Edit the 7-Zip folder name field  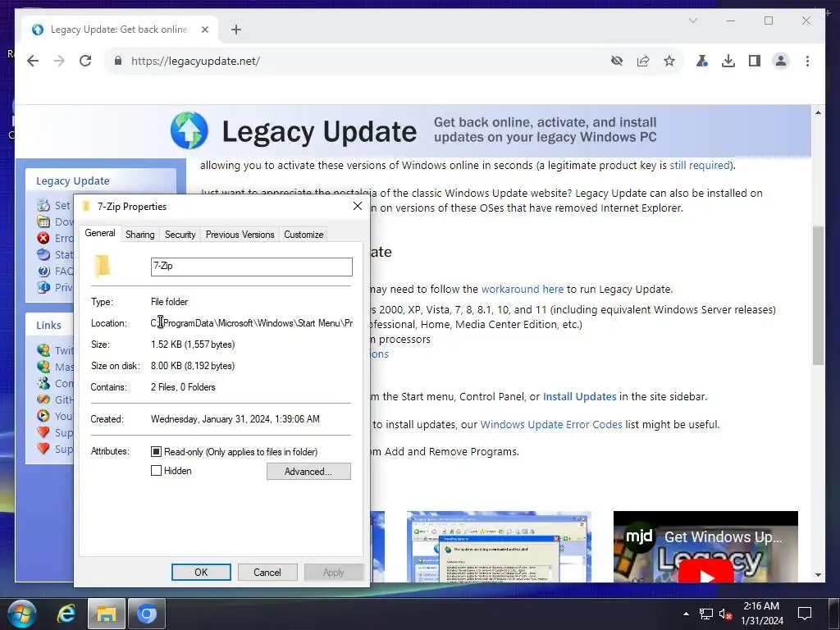(252, 267)
